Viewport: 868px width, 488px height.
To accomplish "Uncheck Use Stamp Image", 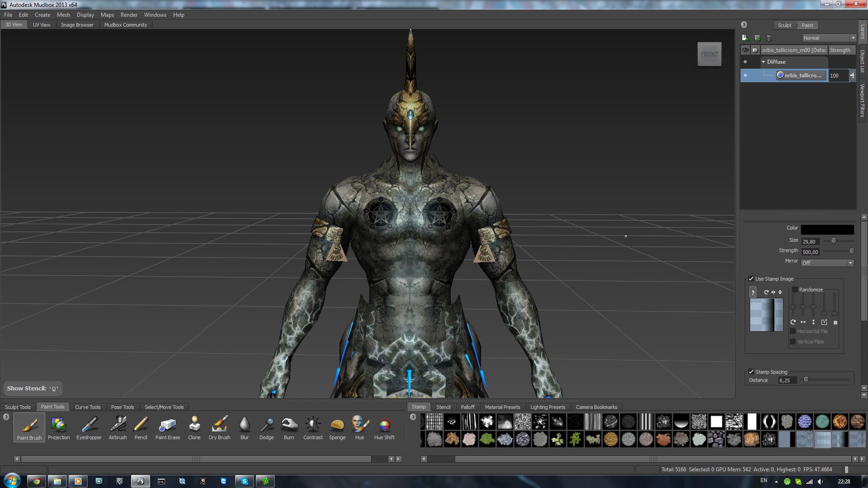I will (x=751, y=279).
